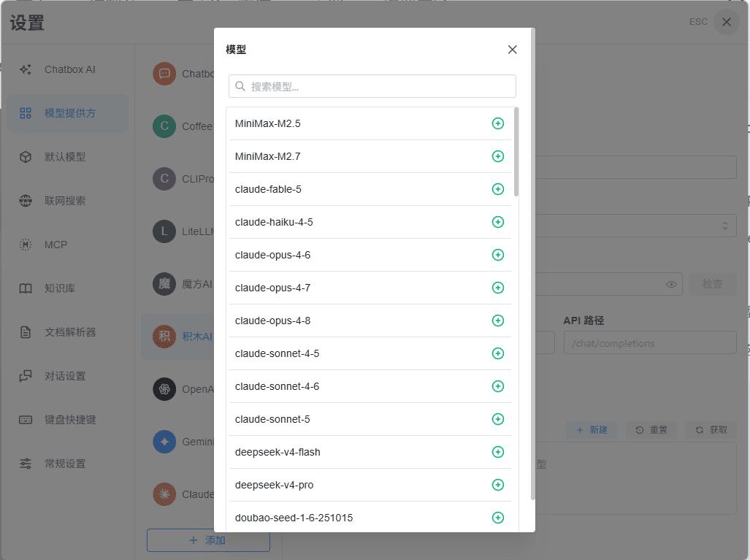Click the 知识库 book icon

pos(26,288)
